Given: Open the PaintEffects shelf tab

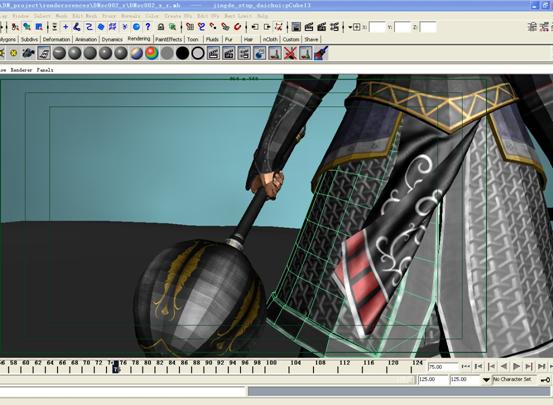Looking at the screenshot, I should (168, 40).
